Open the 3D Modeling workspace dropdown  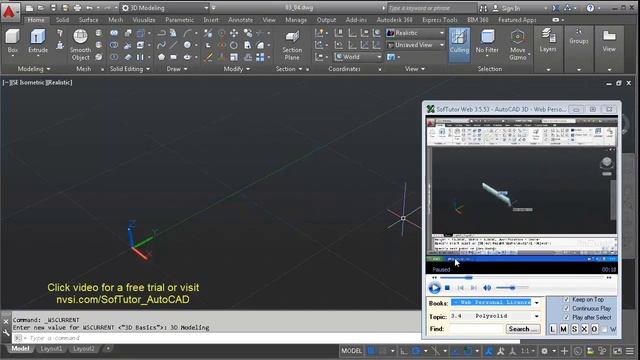[x=165, y=8]
